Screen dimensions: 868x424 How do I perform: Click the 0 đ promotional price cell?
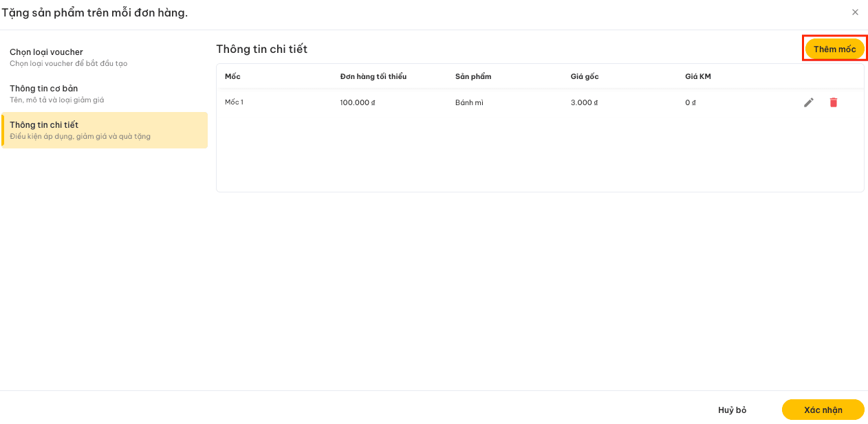[691, 102]
